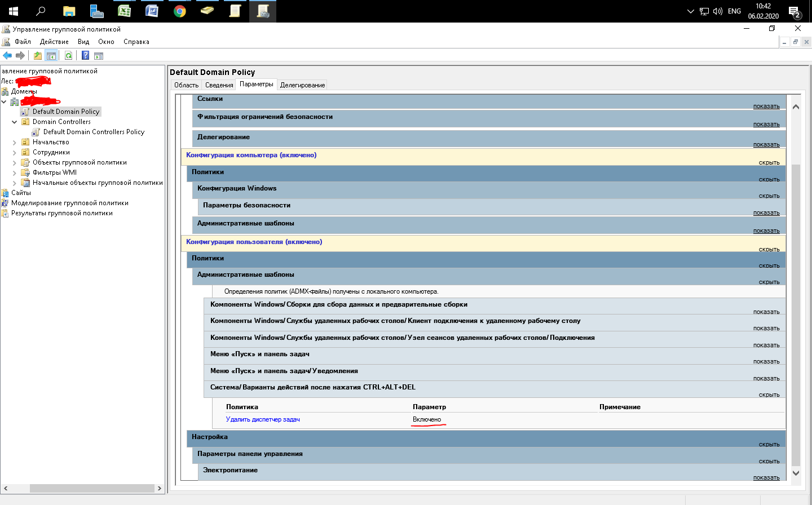This screenshot has height=505, width=812.
Task: Open the Файл menu
Action: click(x=23, y=42)
